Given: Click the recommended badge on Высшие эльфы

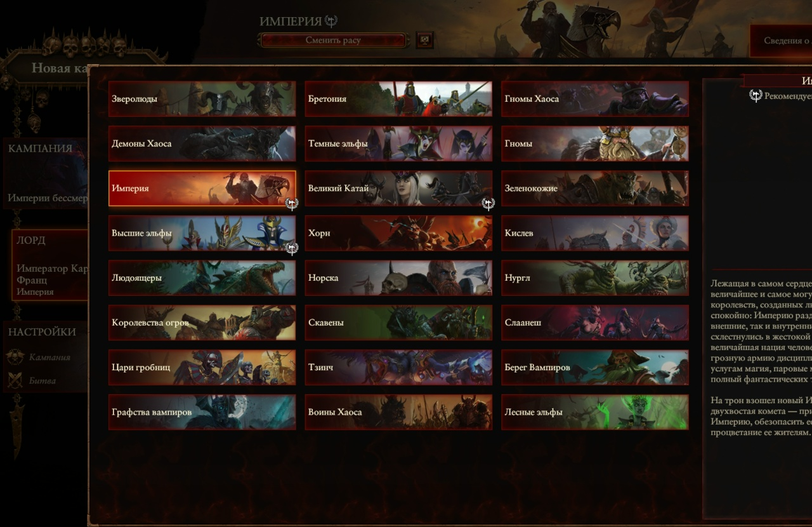Looking at the screenshot, I should coord(292,248).
